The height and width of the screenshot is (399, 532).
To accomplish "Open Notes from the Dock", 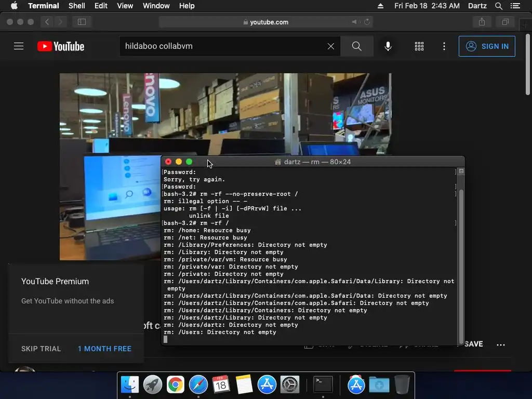I will [x=244, y=385].
